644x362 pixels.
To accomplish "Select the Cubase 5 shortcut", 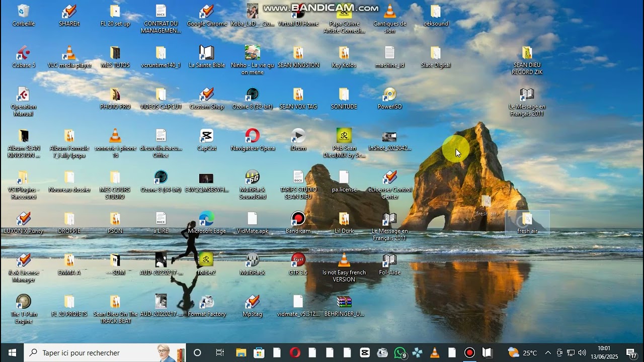I will (23, 57).
